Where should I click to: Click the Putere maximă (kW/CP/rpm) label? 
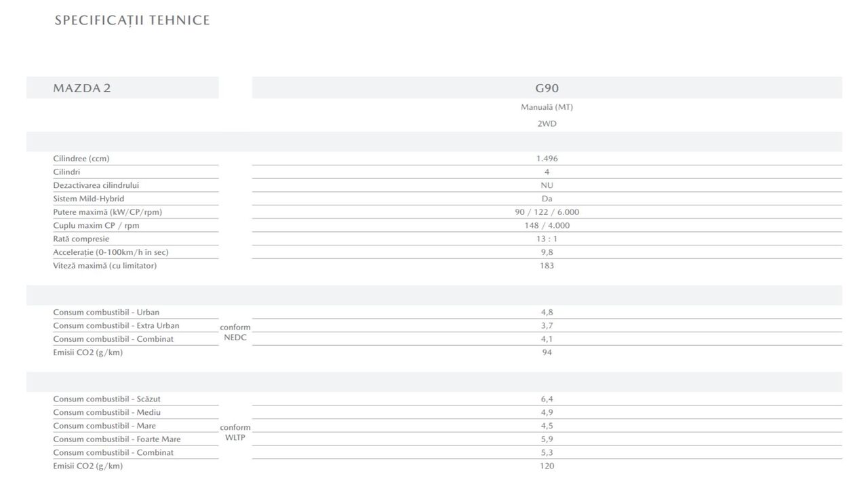click(108, 212)
